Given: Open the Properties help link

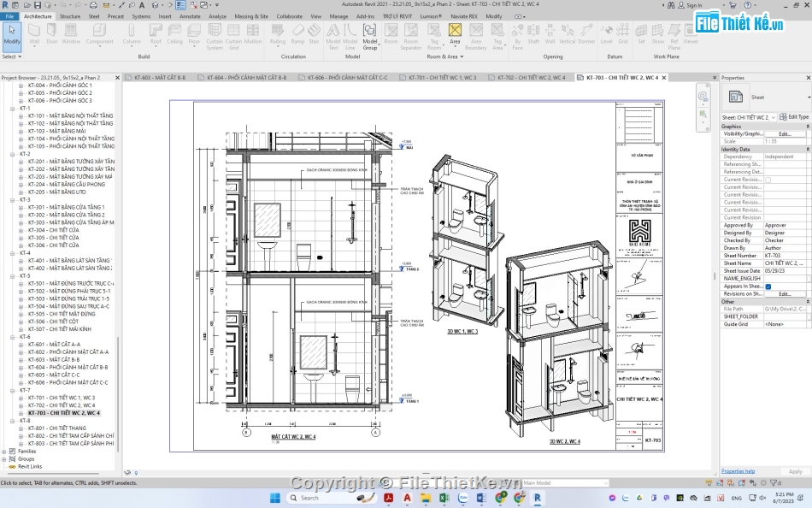Looking at the screenshot, I should (x=738, y=471).
